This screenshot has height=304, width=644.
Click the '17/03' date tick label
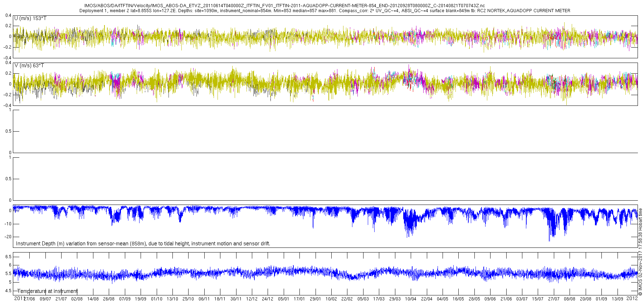[x=379, y=299]
